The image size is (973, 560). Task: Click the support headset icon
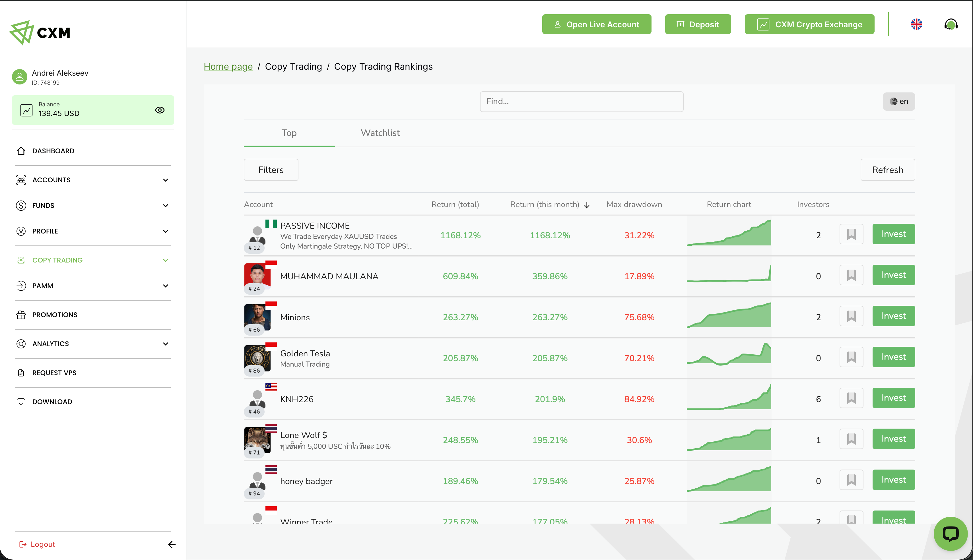(951, 24)
